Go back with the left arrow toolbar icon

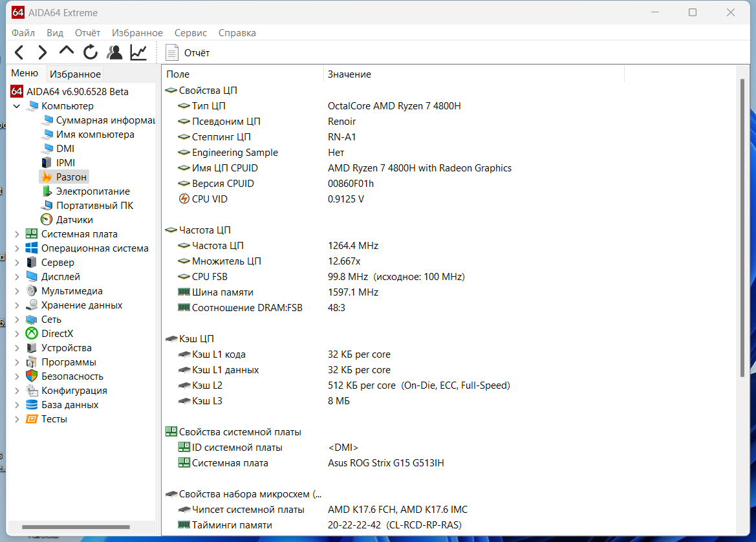[19, 52]
